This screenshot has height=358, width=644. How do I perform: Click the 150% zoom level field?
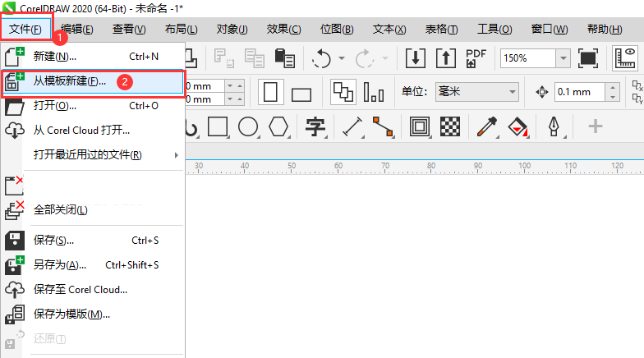pos(528,57)
